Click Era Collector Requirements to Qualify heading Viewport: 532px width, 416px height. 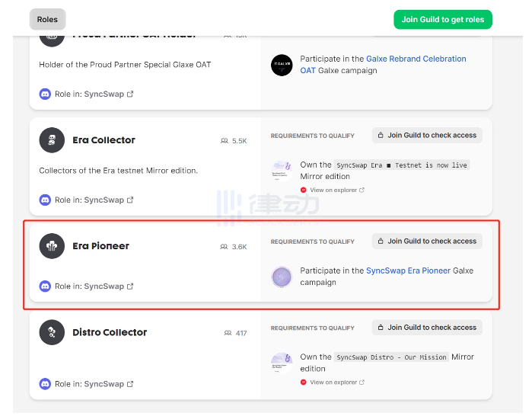(x=313, y=136)
